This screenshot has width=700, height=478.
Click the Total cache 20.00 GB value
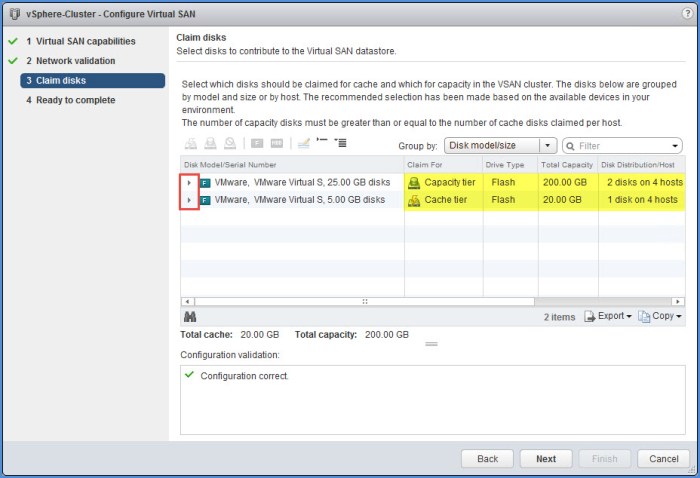coord(260,335)
